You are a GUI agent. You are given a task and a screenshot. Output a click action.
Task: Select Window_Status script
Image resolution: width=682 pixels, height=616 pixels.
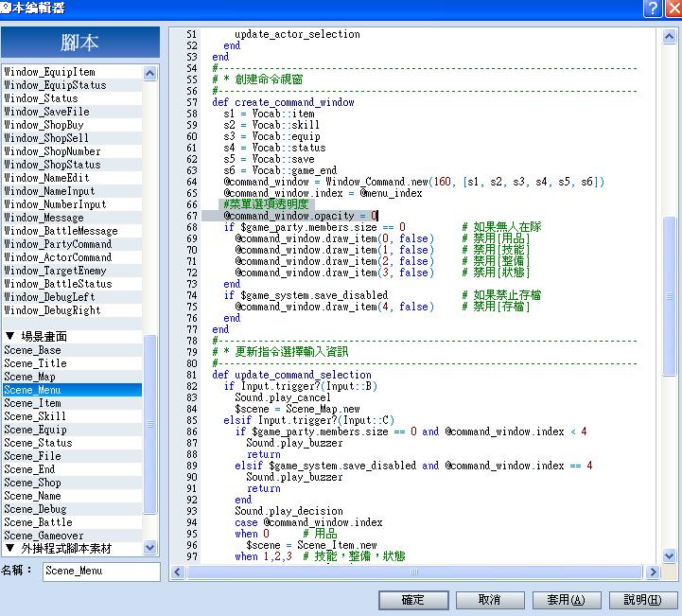72,98
